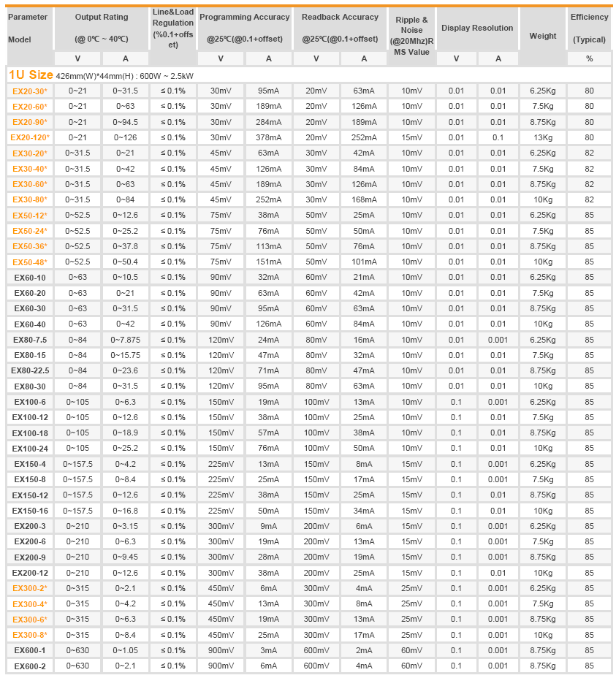Select the 0~3.15 current rating cell
The image size is (616, 678).
click(x=126, y=526)
